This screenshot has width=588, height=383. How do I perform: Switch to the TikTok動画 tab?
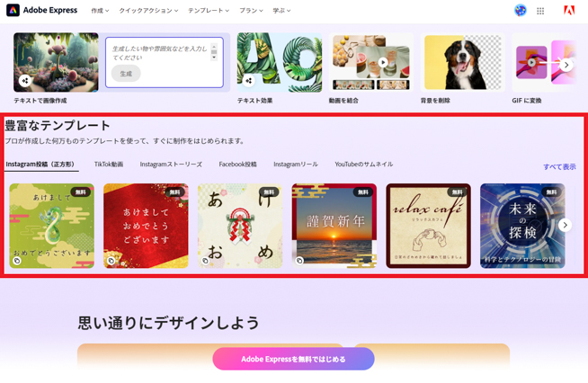tap(109, 165)
